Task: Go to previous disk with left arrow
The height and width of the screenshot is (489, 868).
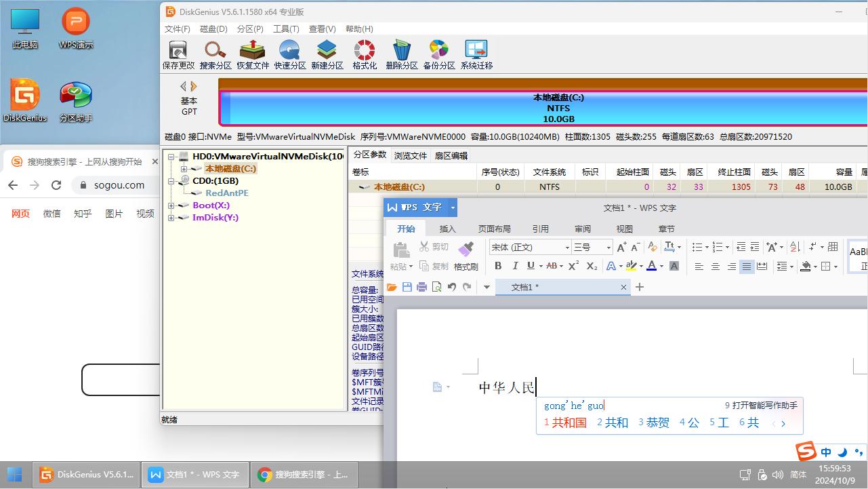Action: pos(183,86)
